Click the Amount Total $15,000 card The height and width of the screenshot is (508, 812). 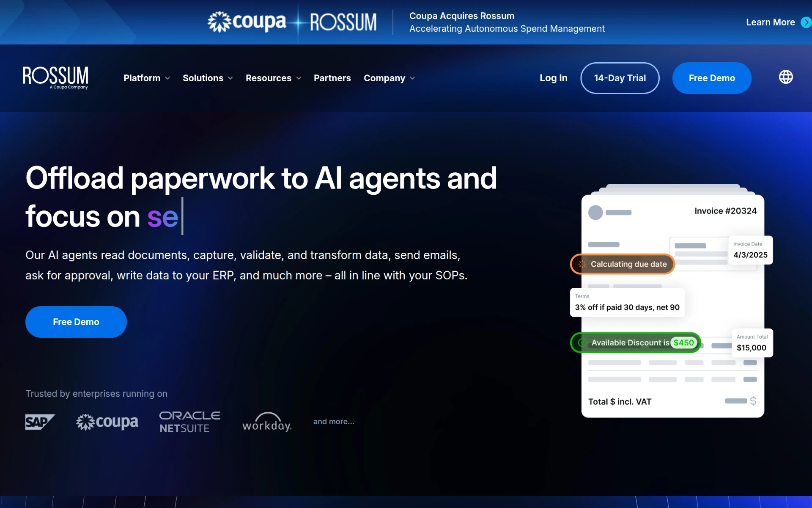[752, 343]
